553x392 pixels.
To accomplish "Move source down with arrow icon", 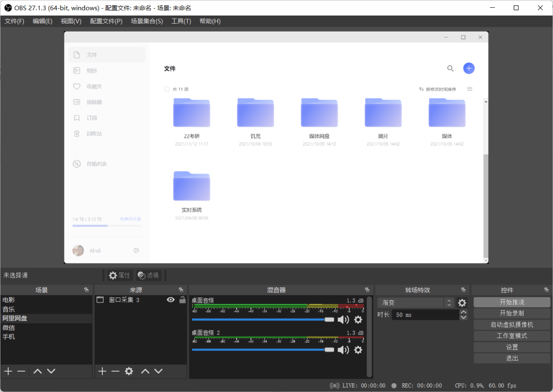I will point(159,371).
